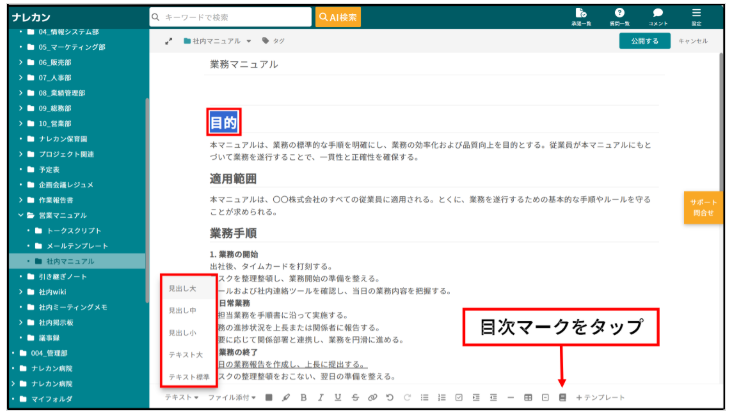
Task: Toggle italic formatting
Action: [321, 398]
